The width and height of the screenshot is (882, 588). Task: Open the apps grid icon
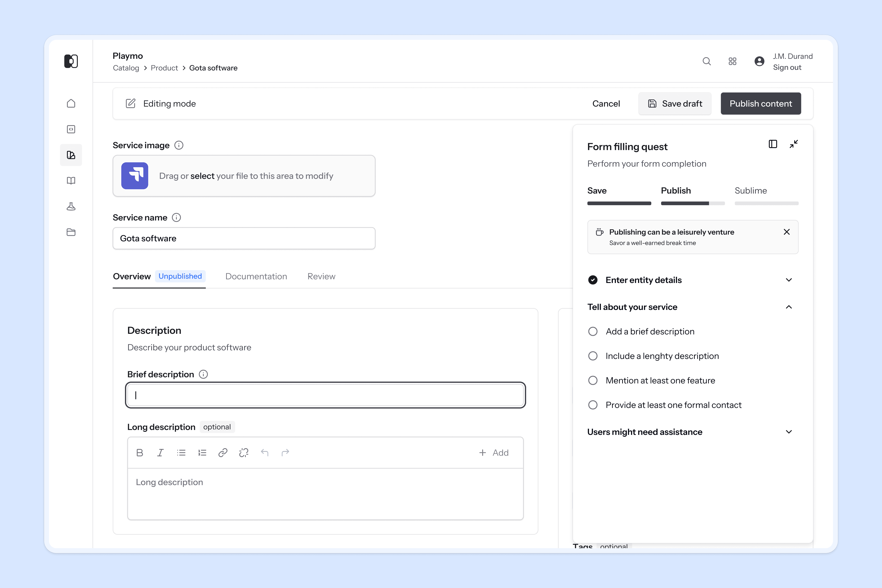[732, 61]
